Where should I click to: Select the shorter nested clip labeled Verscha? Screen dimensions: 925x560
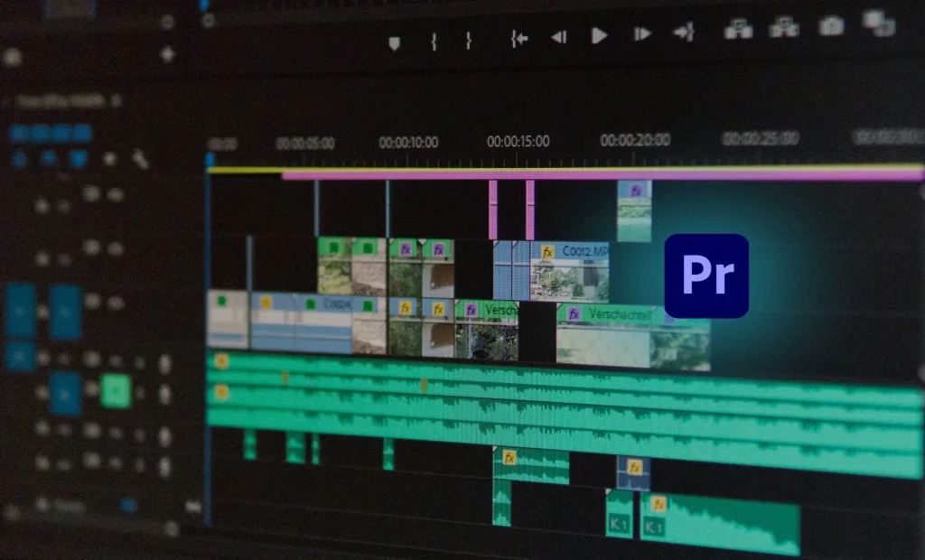coord(487,330)
